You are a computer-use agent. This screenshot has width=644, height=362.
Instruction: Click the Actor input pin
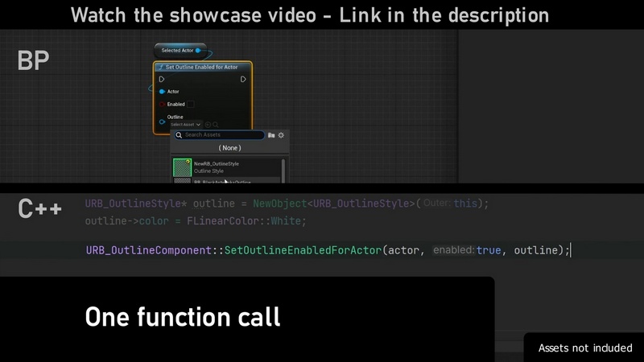(x=162, y=92)
